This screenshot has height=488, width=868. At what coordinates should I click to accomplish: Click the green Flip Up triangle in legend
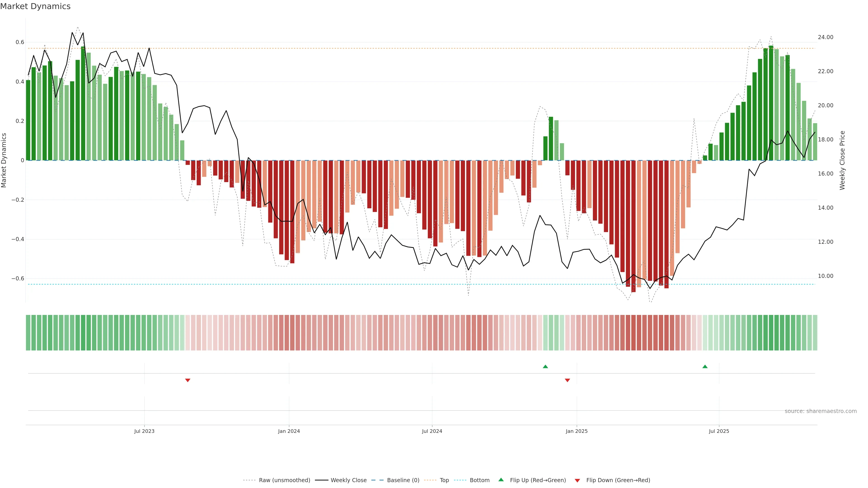tap(501, 480)
